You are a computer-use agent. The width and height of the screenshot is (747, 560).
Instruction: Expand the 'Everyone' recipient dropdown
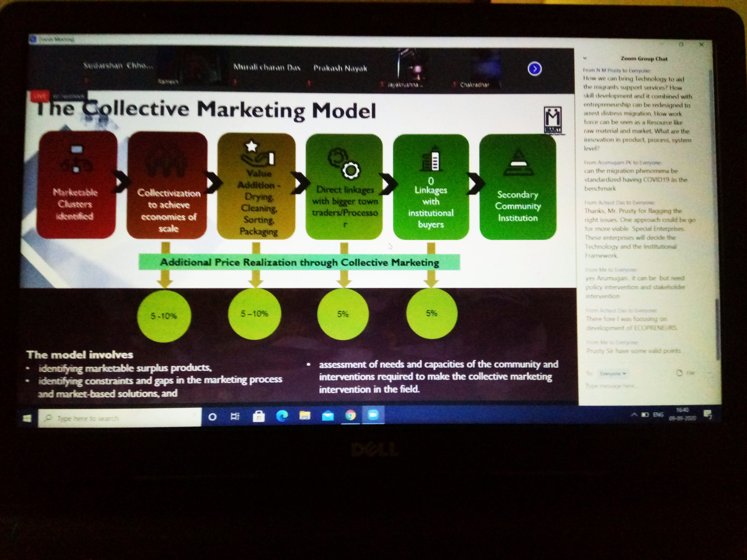(613, 373)
